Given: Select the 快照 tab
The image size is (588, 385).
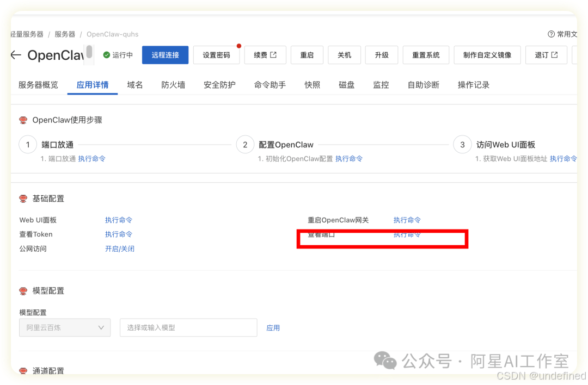Looking at the screenshot, I should click(x=312, y=84).
